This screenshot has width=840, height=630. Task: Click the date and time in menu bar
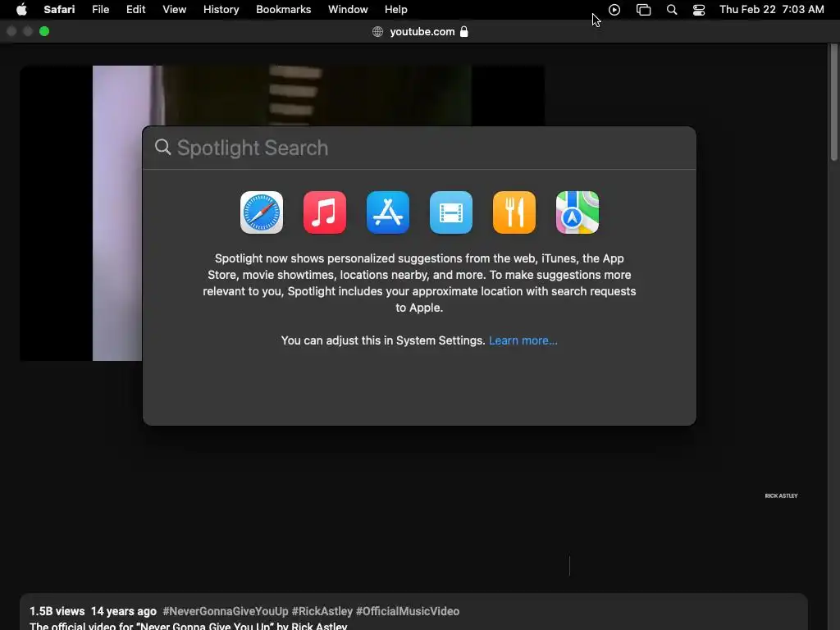pos(771,10)
